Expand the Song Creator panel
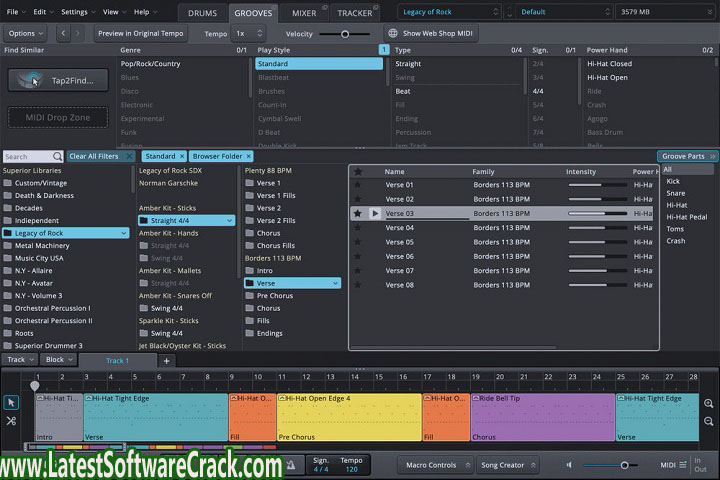This screenshot has width=720, height=480. pos(507,465)
